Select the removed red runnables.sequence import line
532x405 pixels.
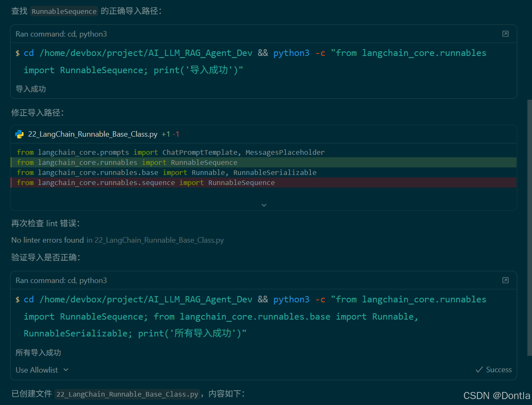pyautogui.click(x=263, y=183)
